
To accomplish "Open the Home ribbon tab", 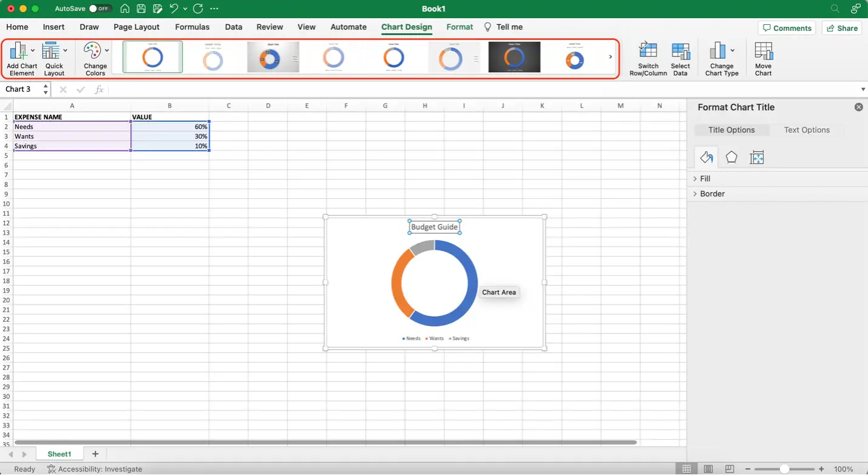I will click(17, 27).
